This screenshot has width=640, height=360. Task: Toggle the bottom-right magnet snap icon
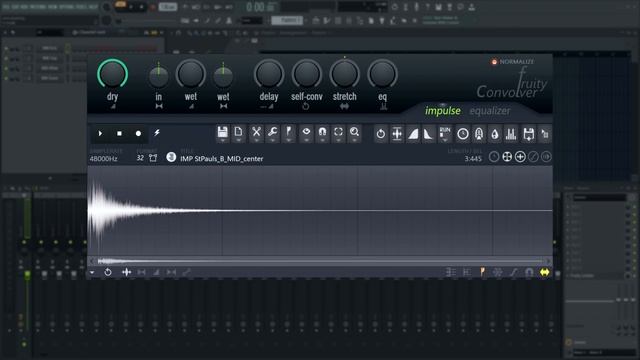point(529,272)
